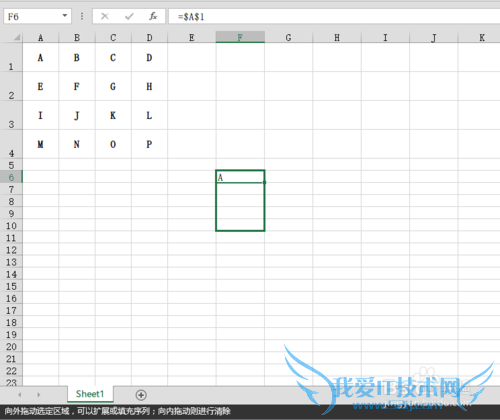This screenshot has height=420, width=500.
Task: Add a new sheet with the plus icon
Action: pyautogui.click(x=141, y=395)
